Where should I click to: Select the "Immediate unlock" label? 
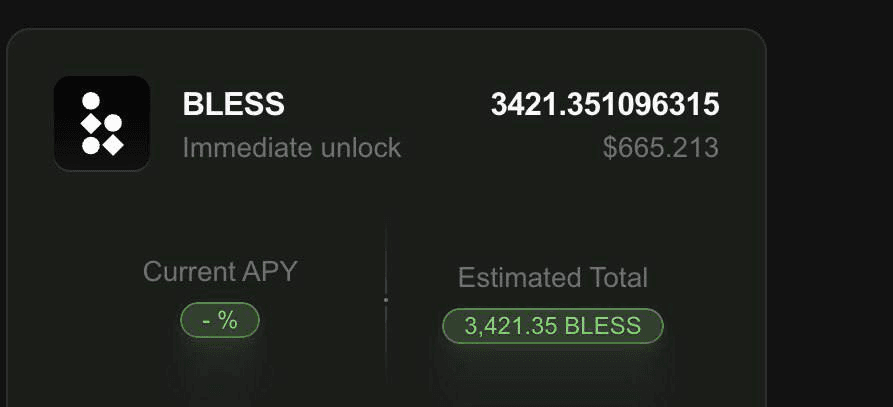pyautogui.click(x=291, y=148)
